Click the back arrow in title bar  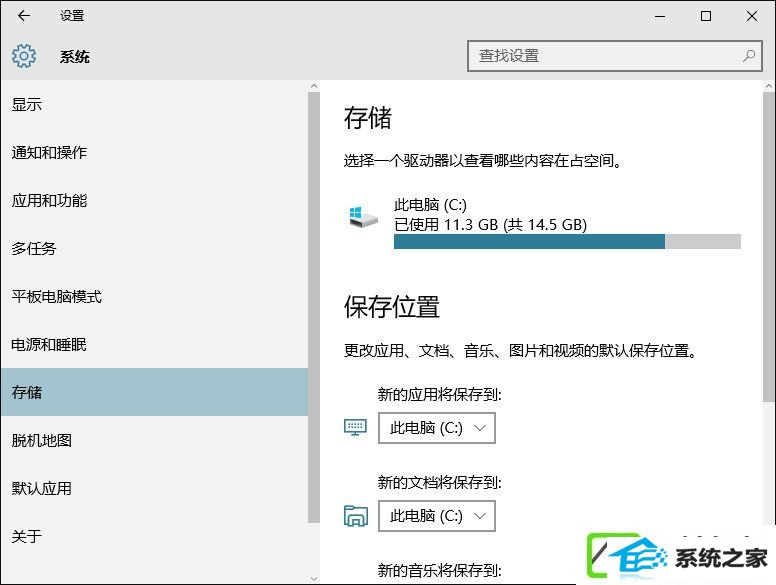pyautogui.click(x=24, y=16)
